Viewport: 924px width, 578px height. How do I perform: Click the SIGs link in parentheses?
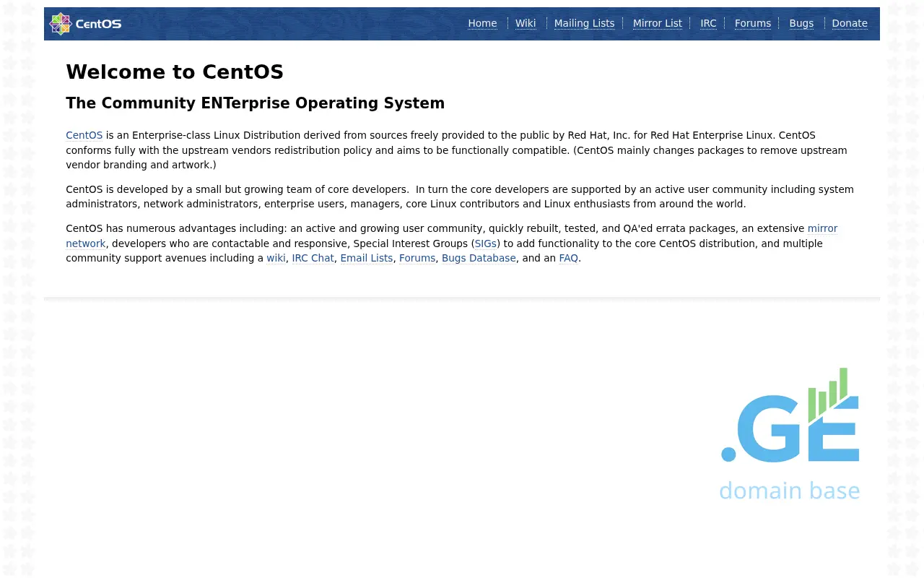[x=485, y=243]
